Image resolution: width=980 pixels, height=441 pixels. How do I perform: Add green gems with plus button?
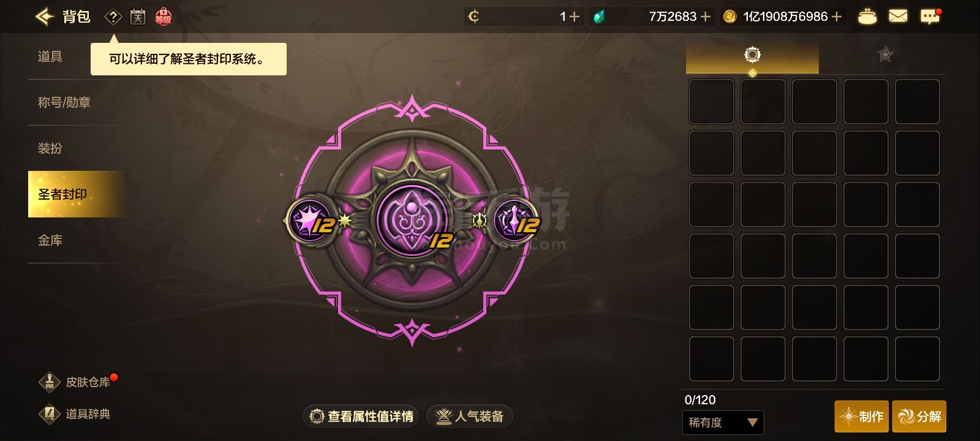(706, 17)
